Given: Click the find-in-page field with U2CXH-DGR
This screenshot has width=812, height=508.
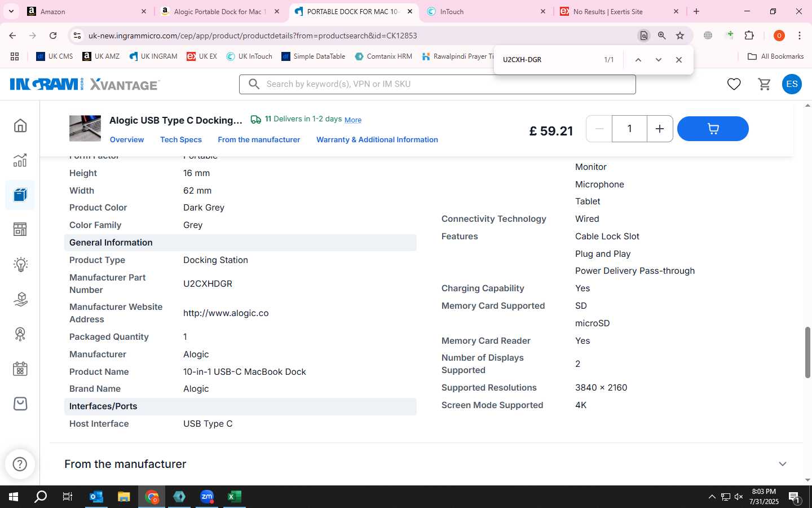Looking at the screenshot, I should 547,59.
